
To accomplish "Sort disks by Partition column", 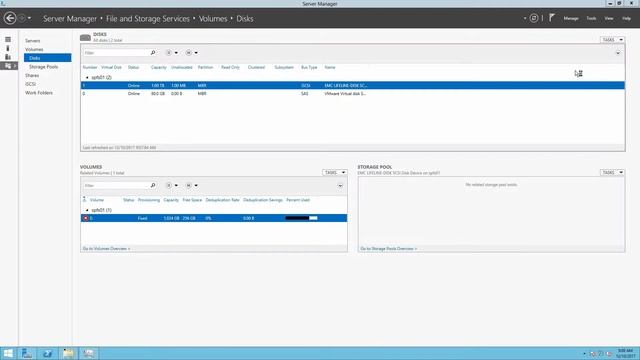I will (205, 67).
